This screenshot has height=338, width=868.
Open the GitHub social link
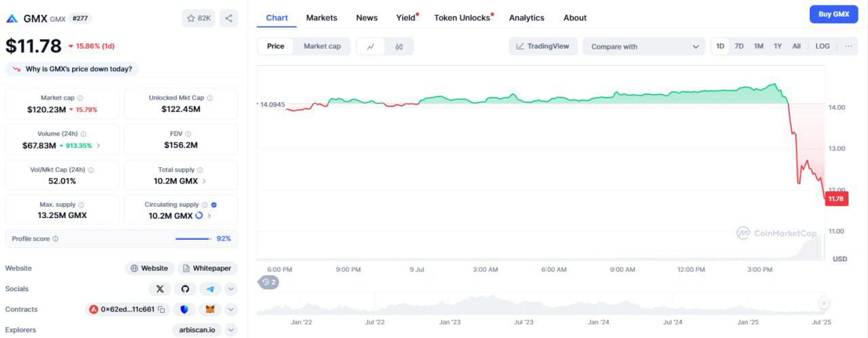pos(185,289)
